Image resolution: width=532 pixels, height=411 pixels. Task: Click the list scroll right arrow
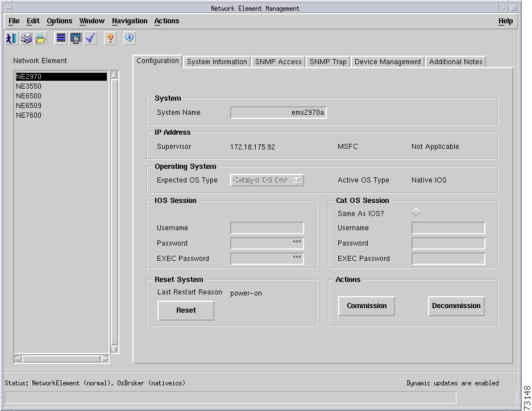tap(105, 359)
